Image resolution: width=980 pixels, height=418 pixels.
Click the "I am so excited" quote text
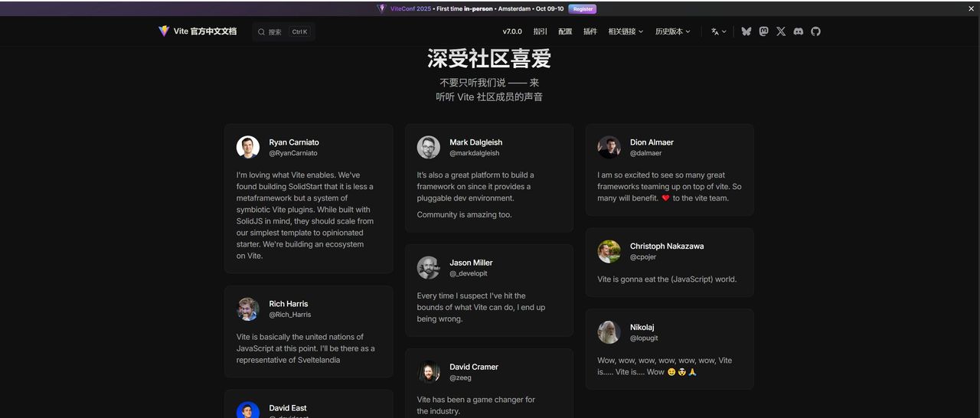click(669, 186)
